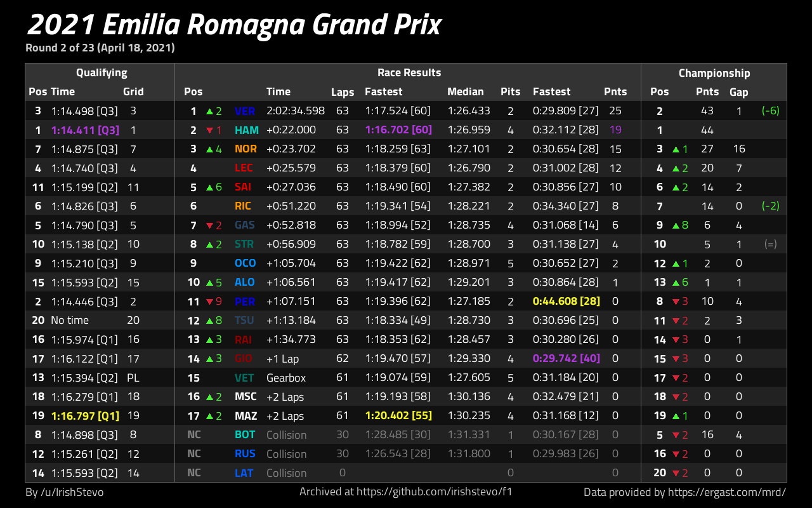The width and height of the screenshot is (812, 508).
Task: Click the green up arrow beside MSC
Action: click(210, 398)
